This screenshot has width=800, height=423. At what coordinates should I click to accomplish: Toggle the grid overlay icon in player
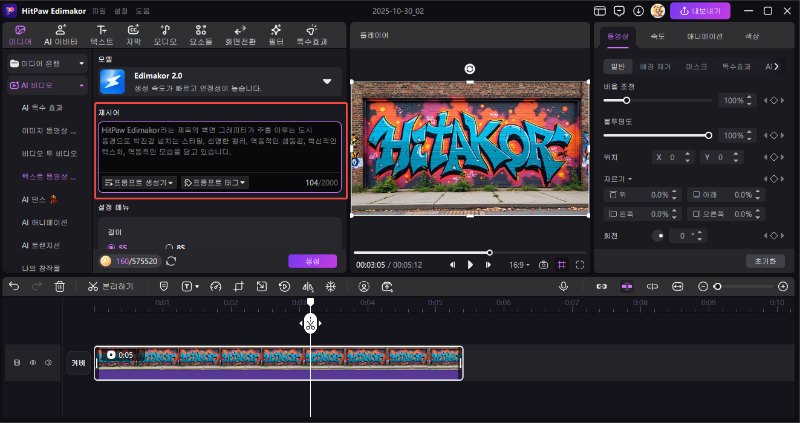coord(562,265)
